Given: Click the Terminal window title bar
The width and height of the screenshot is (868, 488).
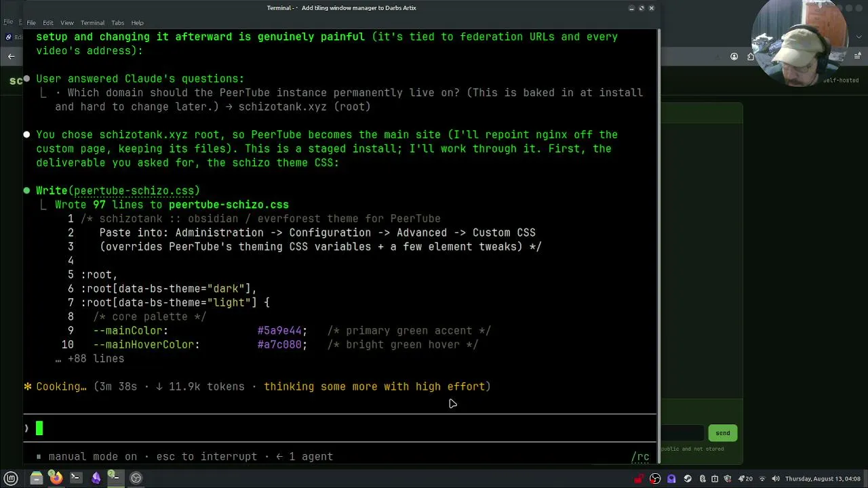Looking at the screenshot, I should 341,8.
